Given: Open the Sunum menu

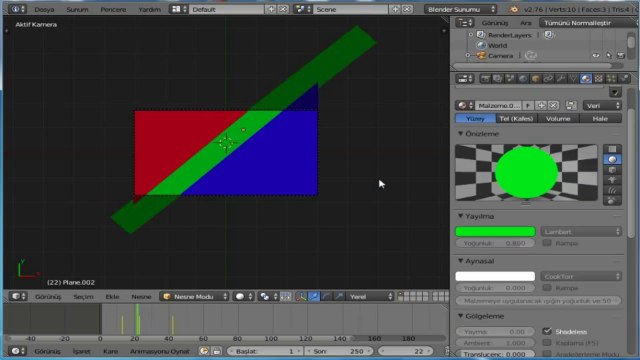Looking at the screenshot, I should tap(77, 9).
